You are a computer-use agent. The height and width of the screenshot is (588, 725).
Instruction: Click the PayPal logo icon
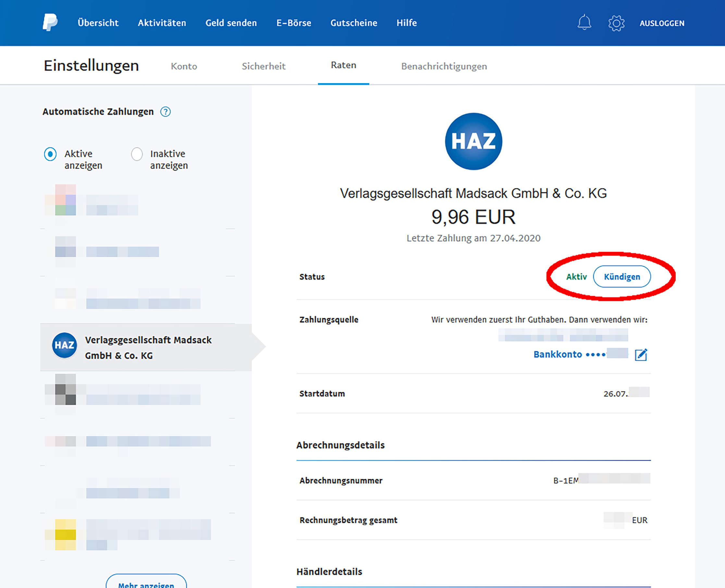click(x=50, y=22)
